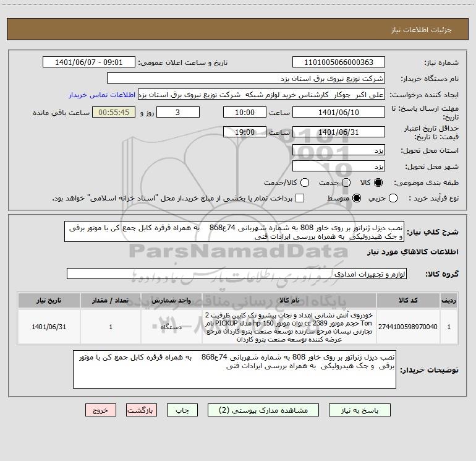The image size is (476, 461).
Task: Click the days remaining field showing 3
Action: (178, 112)
